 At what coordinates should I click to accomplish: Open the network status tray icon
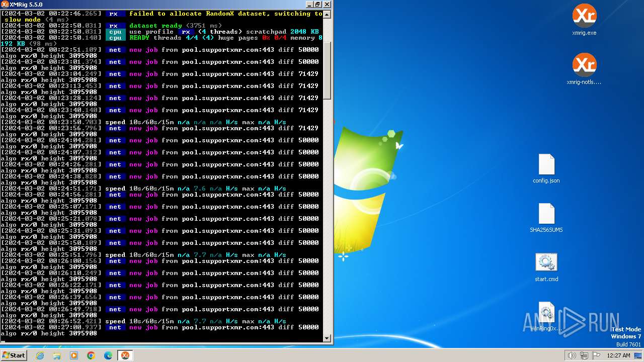click(x=584, y=355)
